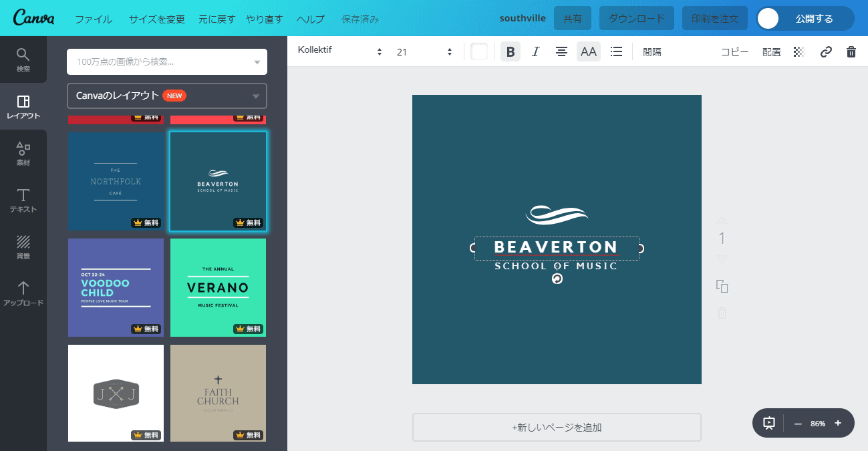Open the アップロード (Upload) panel
Screen dimensions: 868x451
tap(23, 293)
